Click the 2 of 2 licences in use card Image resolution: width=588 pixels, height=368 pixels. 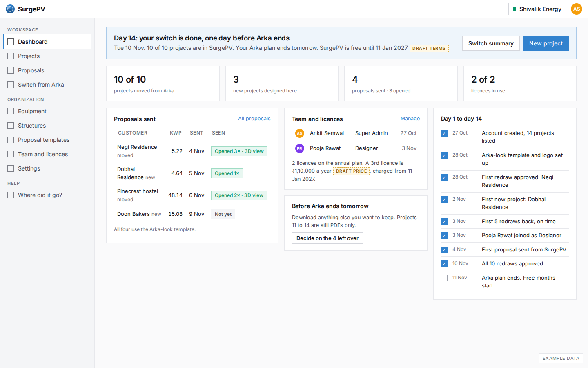[520, 84]
